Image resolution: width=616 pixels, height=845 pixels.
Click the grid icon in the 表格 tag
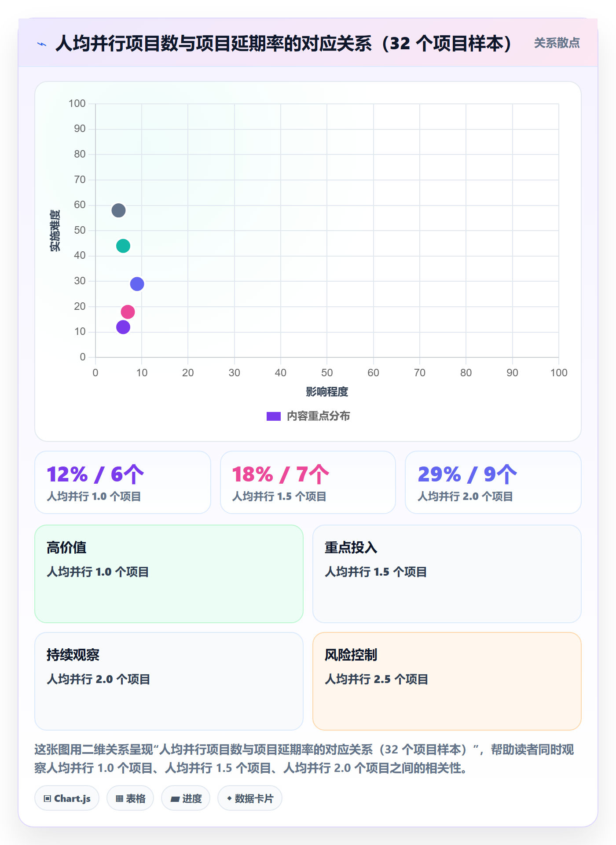119,799
